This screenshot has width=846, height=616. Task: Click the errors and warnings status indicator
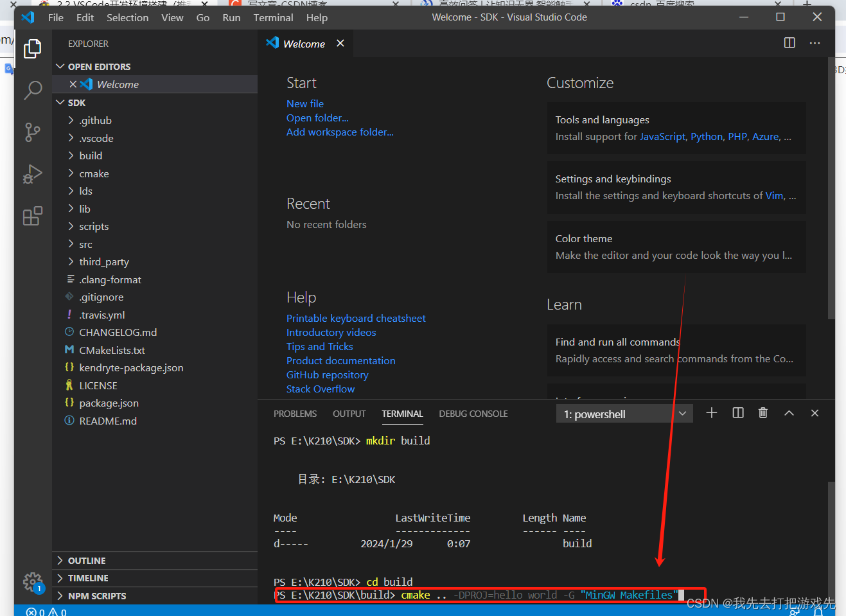tap(46, 612)
